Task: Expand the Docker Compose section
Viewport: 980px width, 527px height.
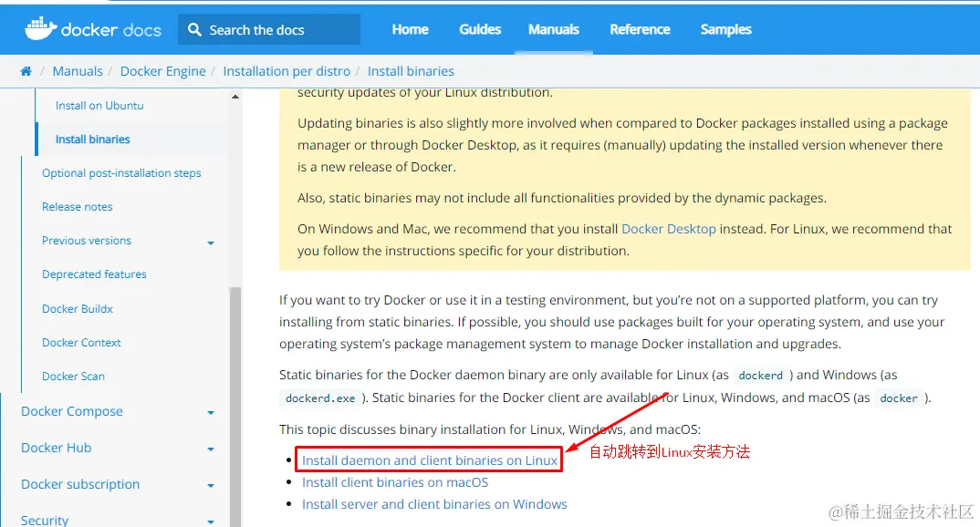Action: (211, 413)
